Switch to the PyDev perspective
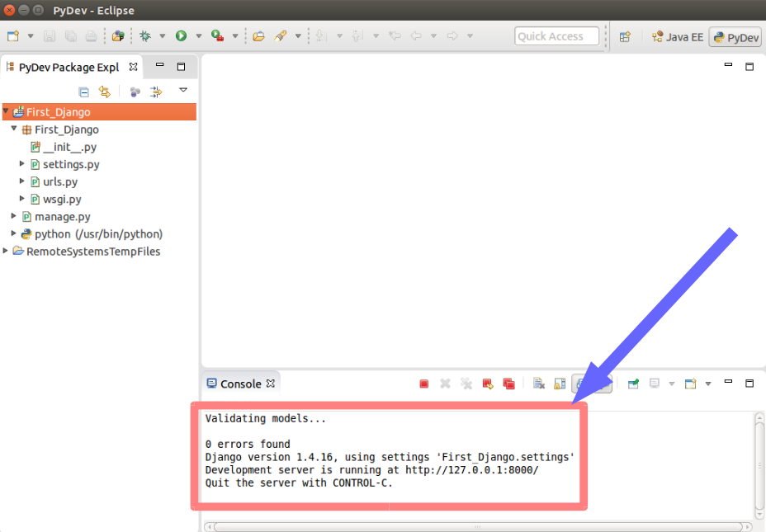The width and height of the screenshot is (766, 532). pyautogui.click(x=735, y=37)
